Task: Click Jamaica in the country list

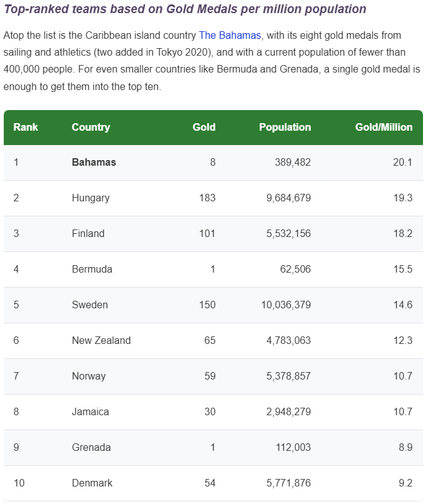Action: pos(91,411)
